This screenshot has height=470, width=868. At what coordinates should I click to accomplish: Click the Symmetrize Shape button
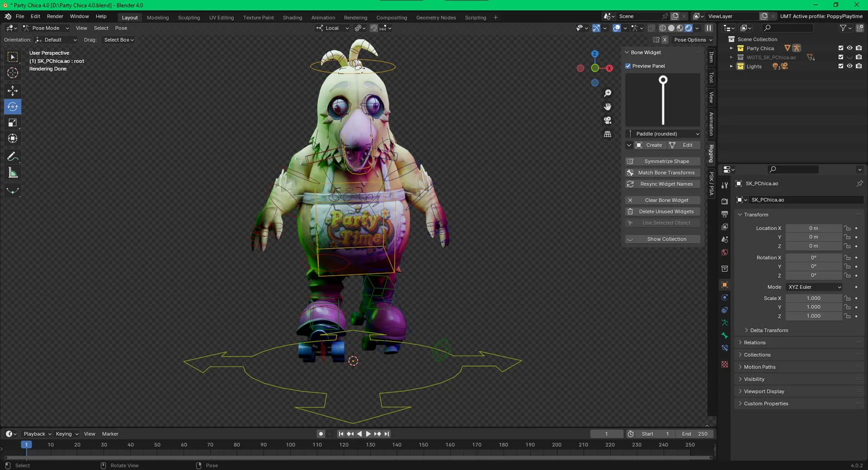[663, 162]
